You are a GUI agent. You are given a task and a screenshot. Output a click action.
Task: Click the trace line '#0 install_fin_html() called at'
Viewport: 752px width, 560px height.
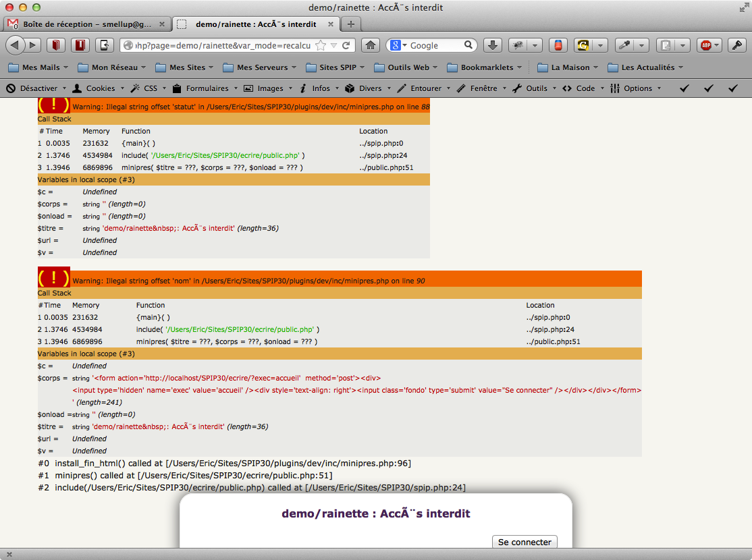click(x=224, y=463)
